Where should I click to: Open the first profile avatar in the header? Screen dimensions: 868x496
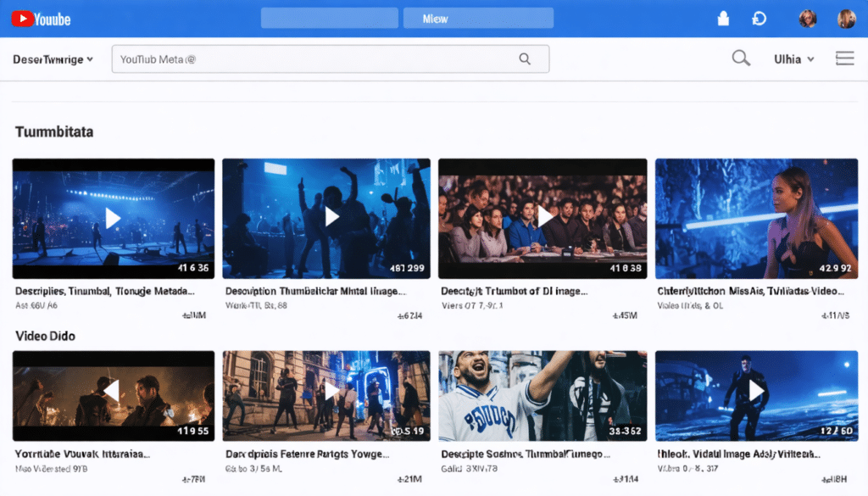click(808, 19)
